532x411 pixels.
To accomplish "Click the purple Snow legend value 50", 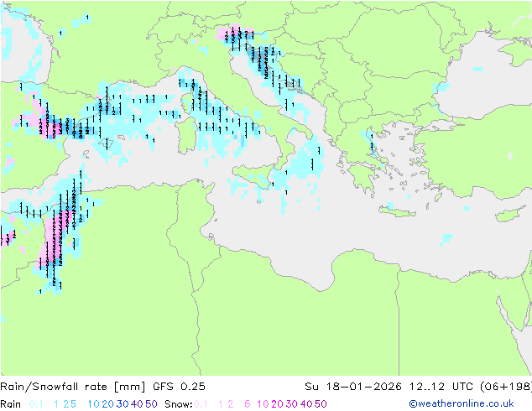I will 321,404.
